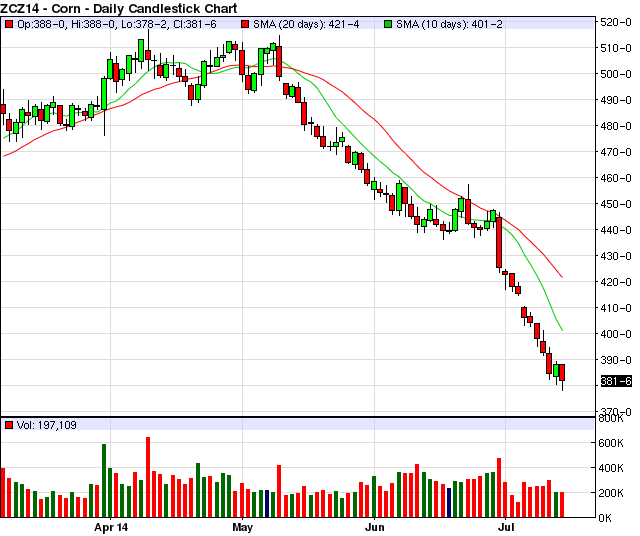Image resolution: width=640 pixels, height=536 pixels.
Task: Click the 420-0 price axis label
Action: (616, 282)
